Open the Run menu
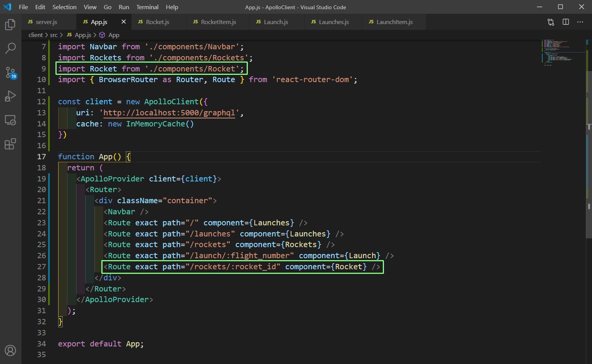This screenshot has height=364, width=592. point(124,7)
